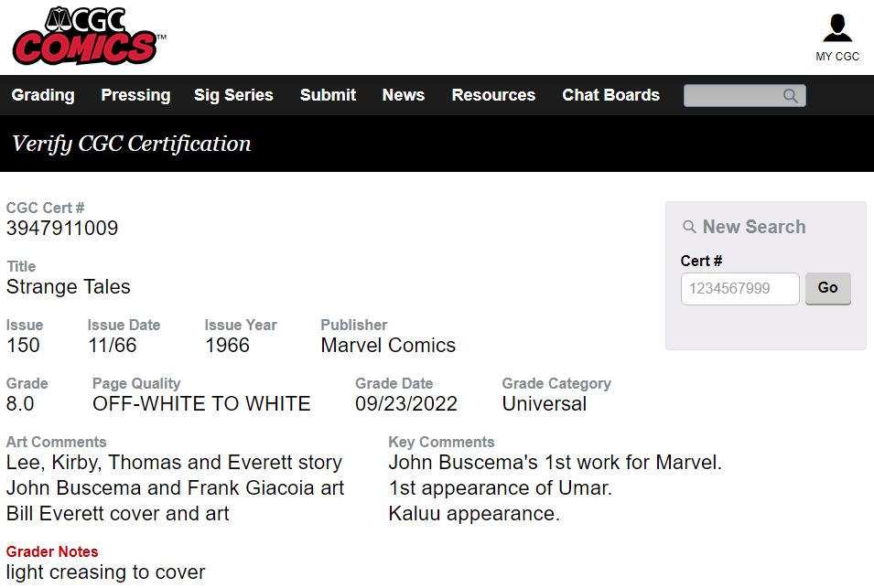Open the Pressing menu
The width and height of the screenshot is (874, 588).
135,95
